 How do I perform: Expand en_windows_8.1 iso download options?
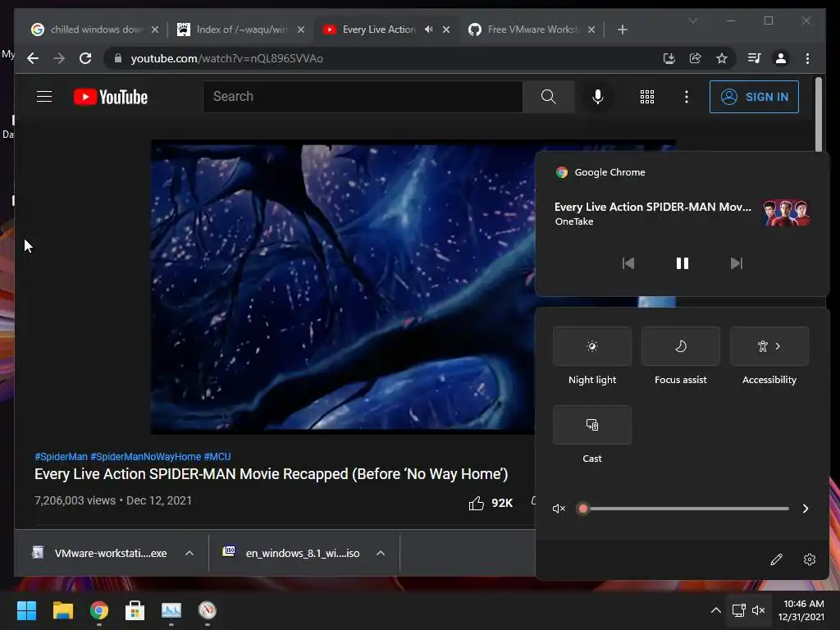(x=381, y=553)
